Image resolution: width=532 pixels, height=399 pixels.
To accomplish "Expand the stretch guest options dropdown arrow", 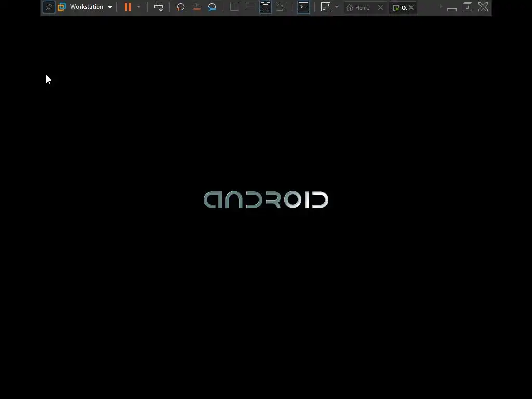I will tap(337, 7).
